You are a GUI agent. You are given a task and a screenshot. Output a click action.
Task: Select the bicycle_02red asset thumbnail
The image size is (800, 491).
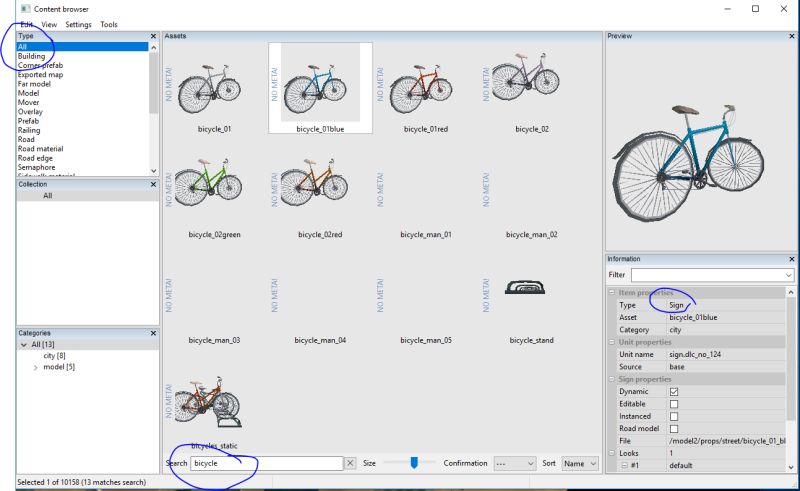(x=314, y=182)
